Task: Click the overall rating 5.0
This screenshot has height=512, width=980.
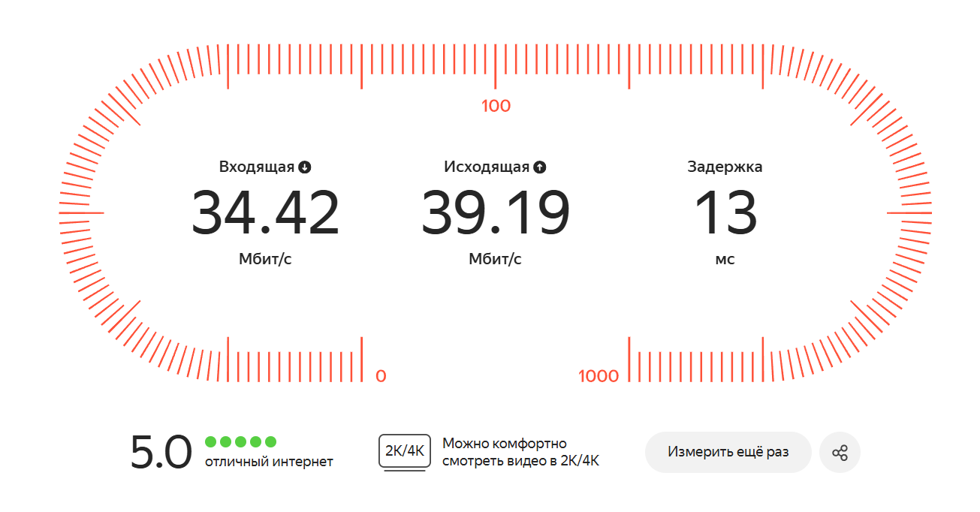Action: (161, 453)
